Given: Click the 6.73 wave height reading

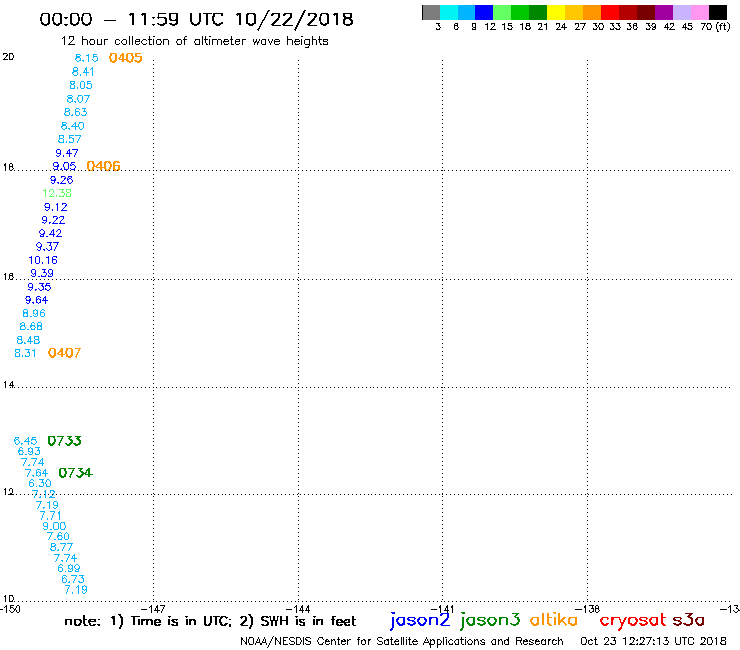Looking at the screenshot, I should click(x=73, y=579).
